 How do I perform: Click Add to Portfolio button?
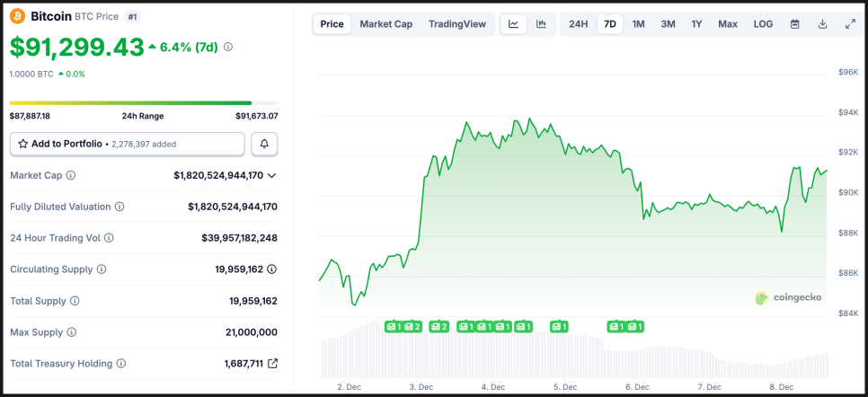click(127, 144)
